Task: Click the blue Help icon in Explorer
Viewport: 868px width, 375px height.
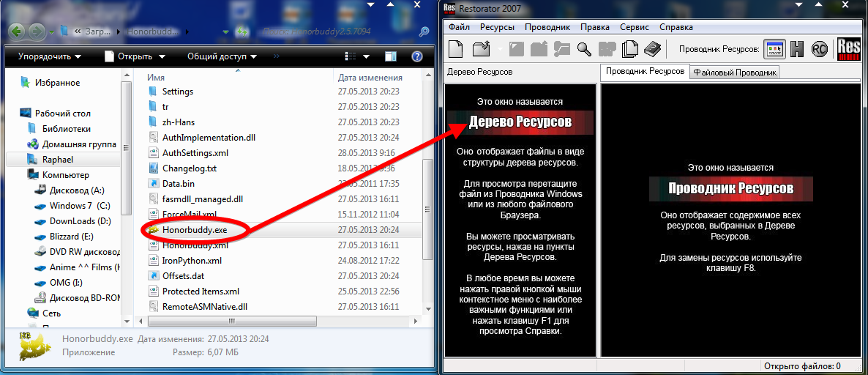Action: tap(417, 56)
